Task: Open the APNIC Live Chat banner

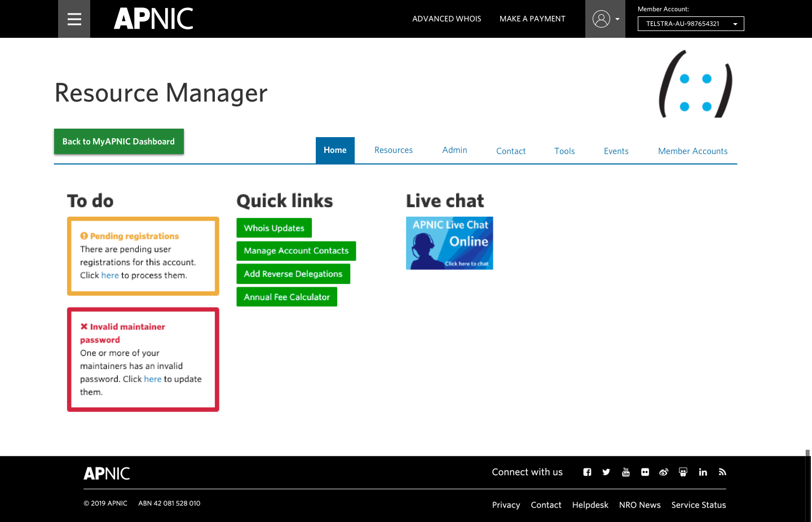Action: tap(449, 243)
